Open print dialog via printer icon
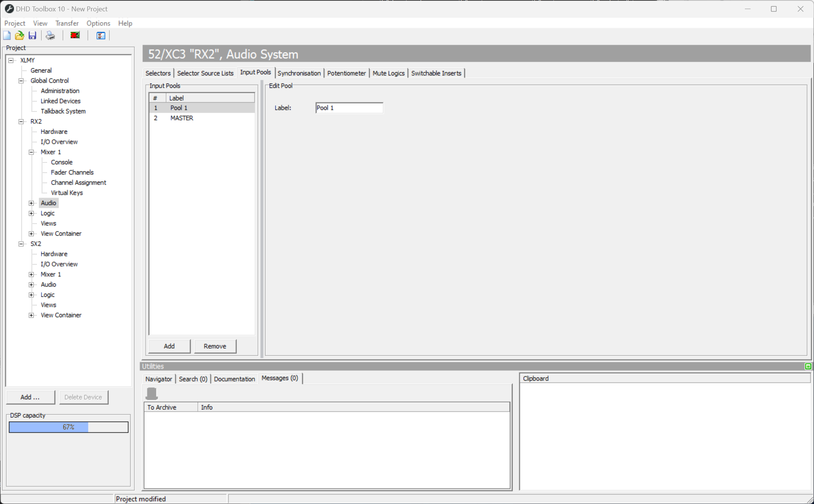Image resolution: width=814 pixels, height=504 pixels. 50,35
